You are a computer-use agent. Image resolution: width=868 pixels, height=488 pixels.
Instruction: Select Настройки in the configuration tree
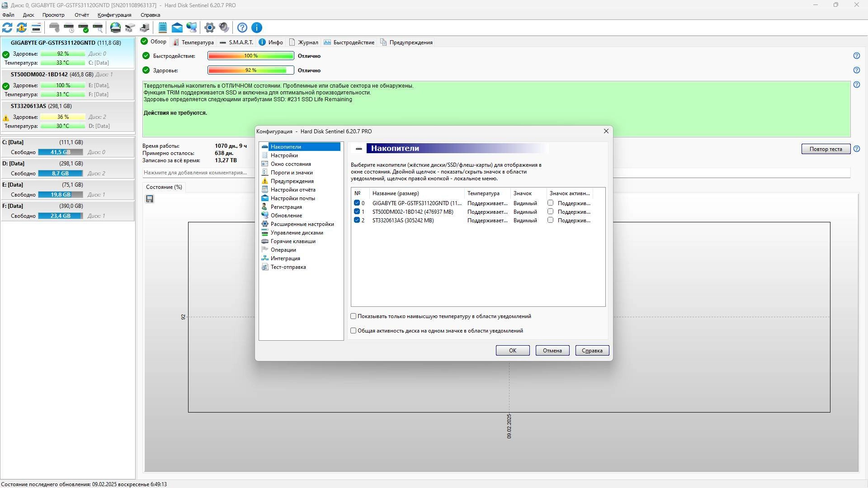pyautogui.click(x=284, y=155)
